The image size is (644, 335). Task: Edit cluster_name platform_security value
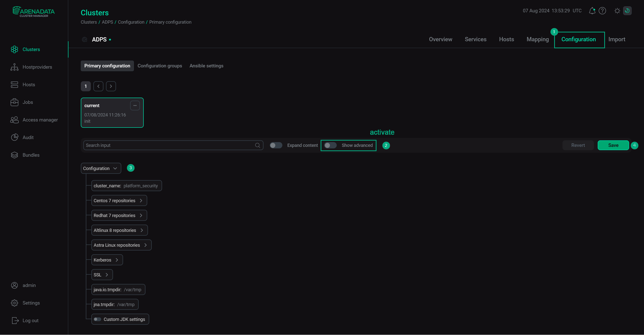click(x=127, y=186)
